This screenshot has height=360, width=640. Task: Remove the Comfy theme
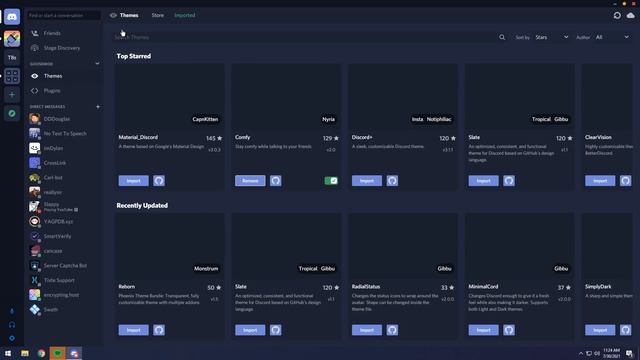point(250,180)
